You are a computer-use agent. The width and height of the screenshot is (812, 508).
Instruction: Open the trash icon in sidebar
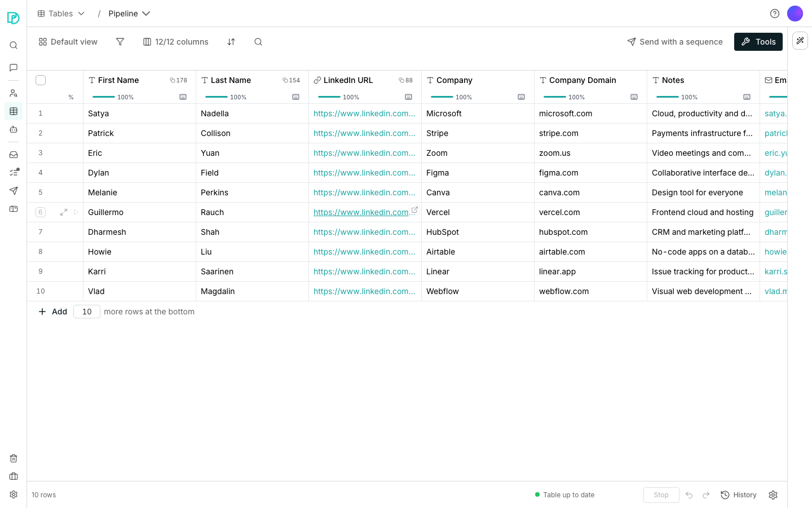[x=14, y=458]
